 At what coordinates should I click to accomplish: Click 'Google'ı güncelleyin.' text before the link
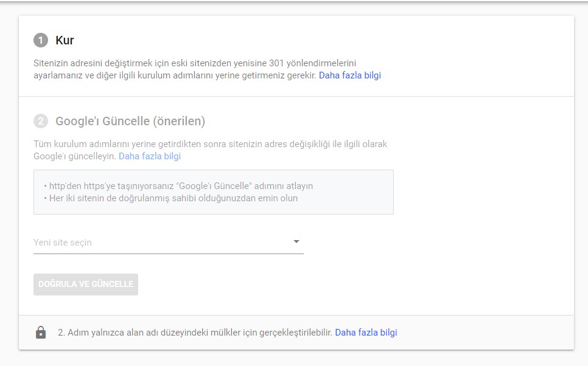tap(75, 156)
